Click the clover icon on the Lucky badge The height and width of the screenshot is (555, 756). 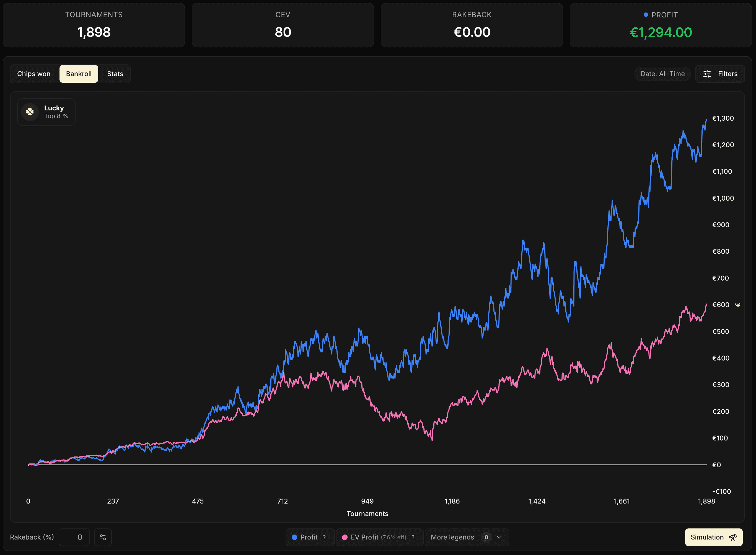tap(30, 112)
